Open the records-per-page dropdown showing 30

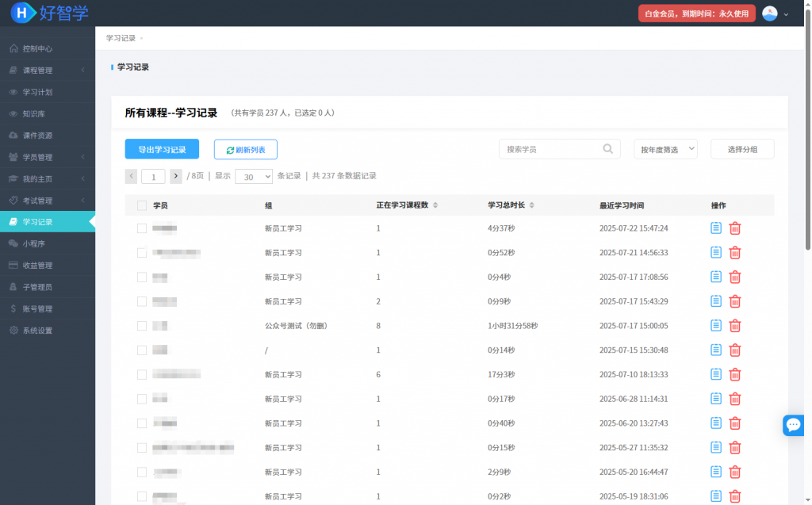tap(254, 177)
